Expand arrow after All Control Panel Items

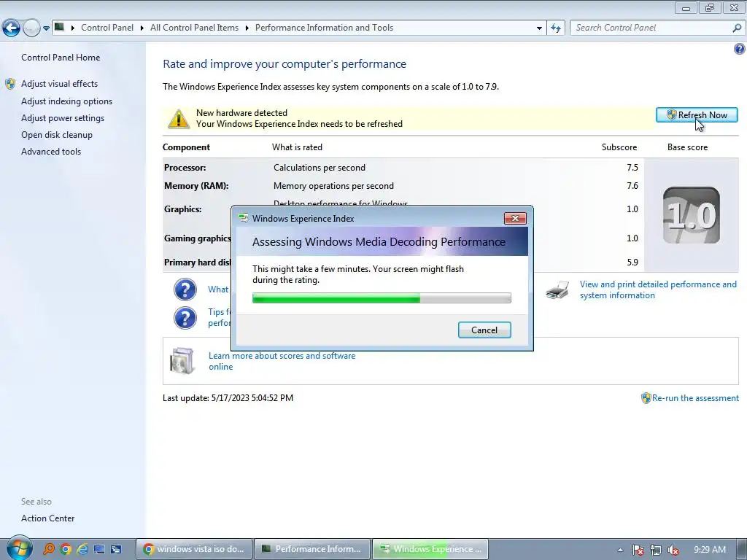point(247,28)
